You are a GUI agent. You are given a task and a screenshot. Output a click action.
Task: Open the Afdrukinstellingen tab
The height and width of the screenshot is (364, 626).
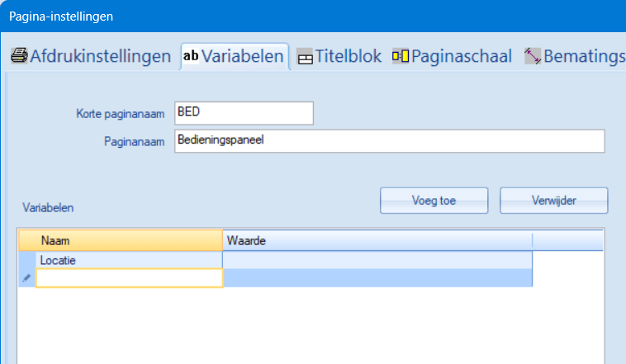(91, 56)
